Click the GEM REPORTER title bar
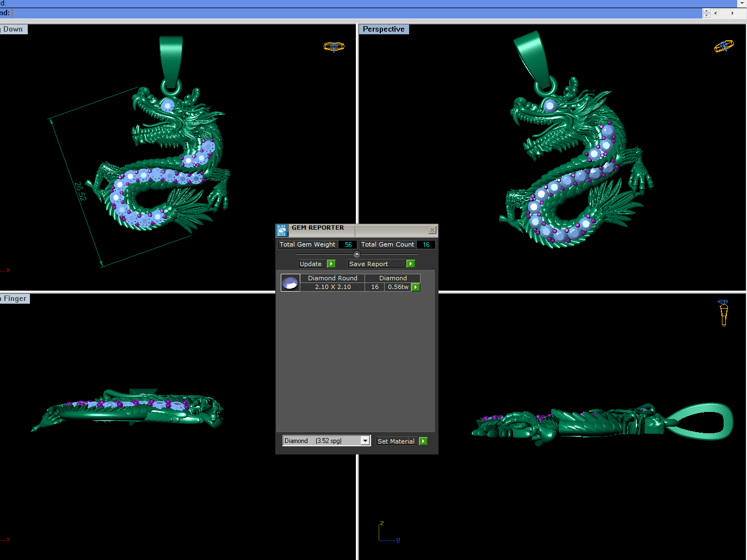This screenshot has height=560, width=747. click(x=357, y=230)
